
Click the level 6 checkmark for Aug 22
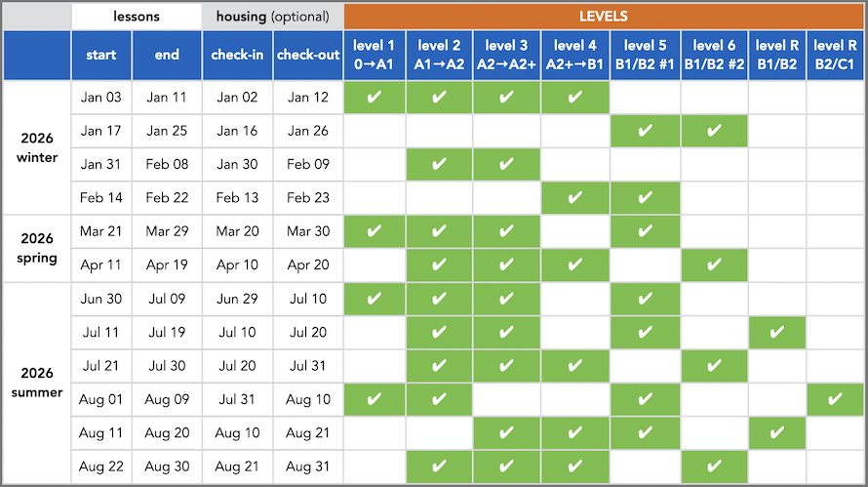(x=715, y=466)
